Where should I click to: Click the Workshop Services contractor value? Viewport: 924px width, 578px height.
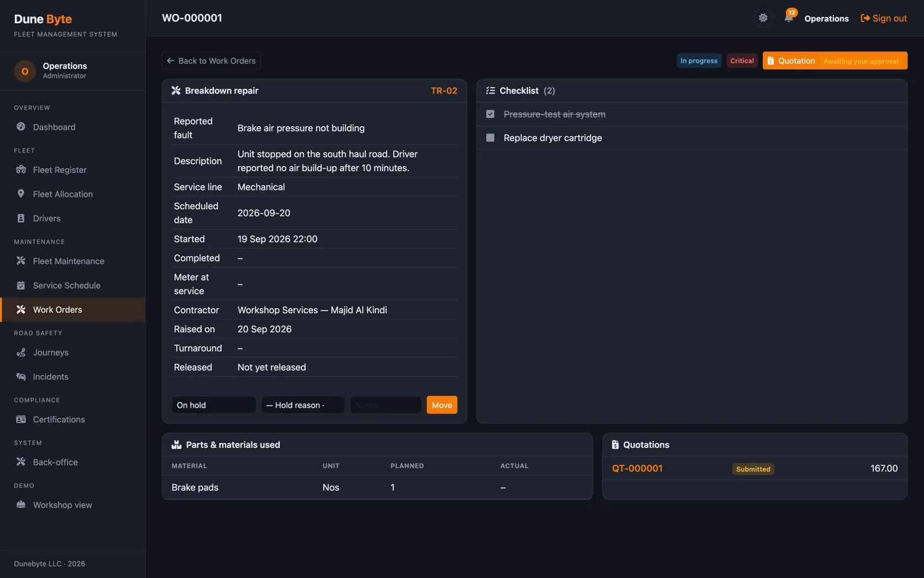coord(312,310)
